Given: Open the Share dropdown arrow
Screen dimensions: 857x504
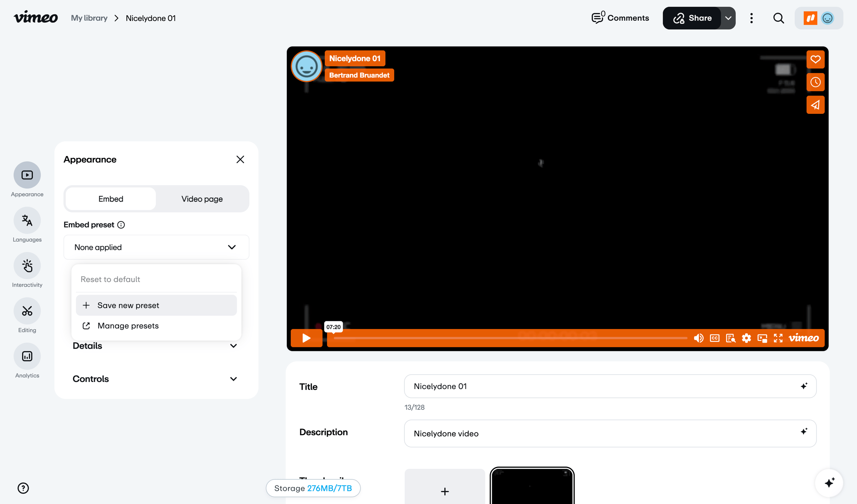Looking at the screenshot, I should tap(728, 18).
